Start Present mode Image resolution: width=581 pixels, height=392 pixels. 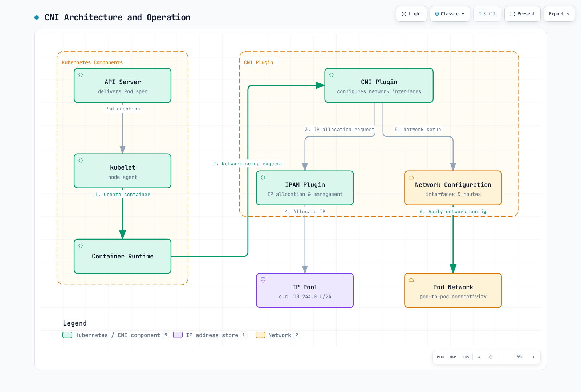click(x=523, y=14)
